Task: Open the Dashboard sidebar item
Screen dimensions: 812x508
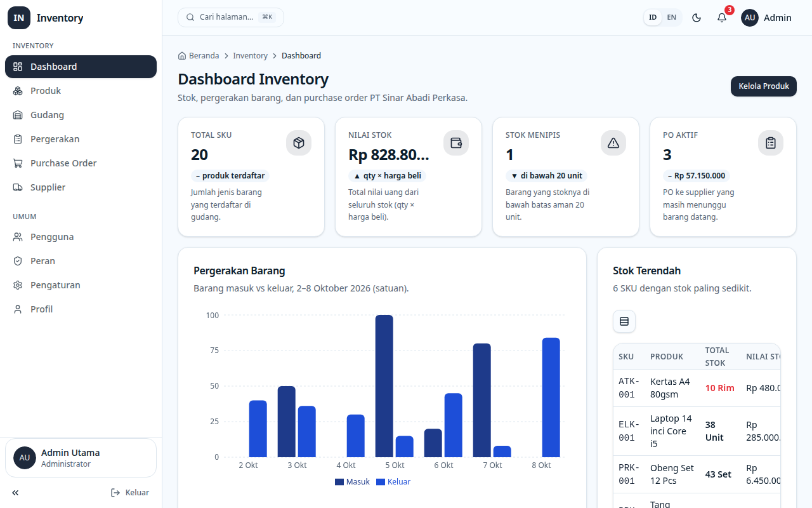Action: coord(81,67)
